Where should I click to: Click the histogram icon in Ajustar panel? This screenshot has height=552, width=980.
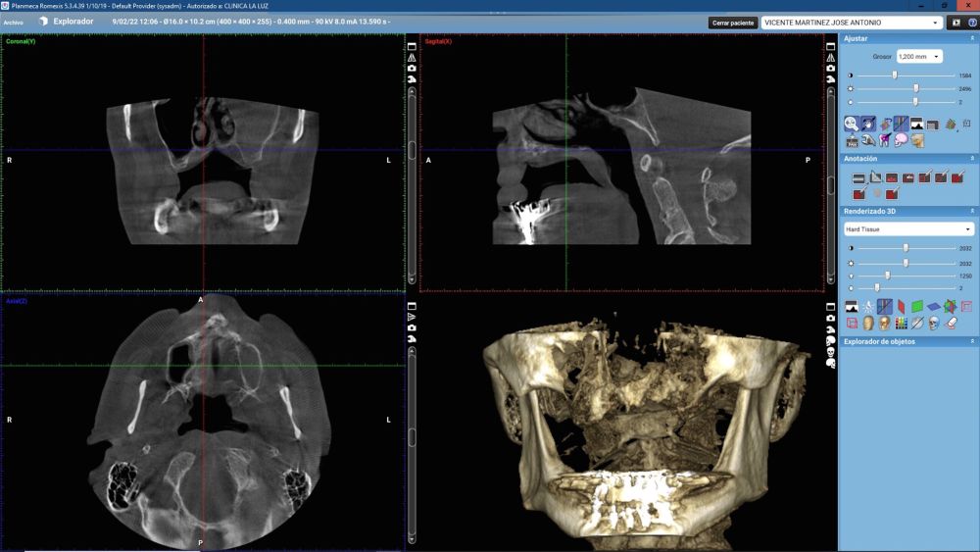tap(916, 124)
